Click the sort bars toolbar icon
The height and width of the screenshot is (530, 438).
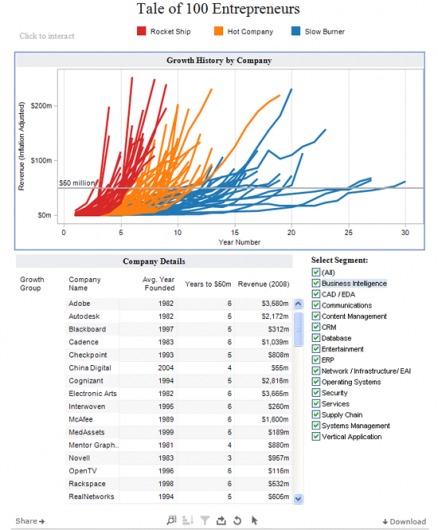tap(188, 521)
